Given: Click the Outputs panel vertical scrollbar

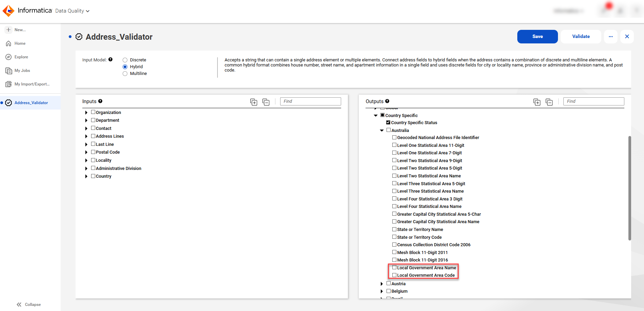Looking at the screenshot, I should click(x=629, y=188).
